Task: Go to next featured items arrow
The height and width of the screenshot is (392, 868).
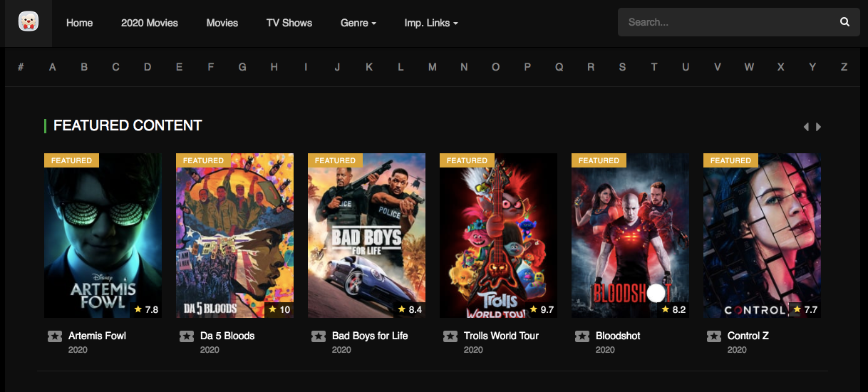Action: pos(819,127)
